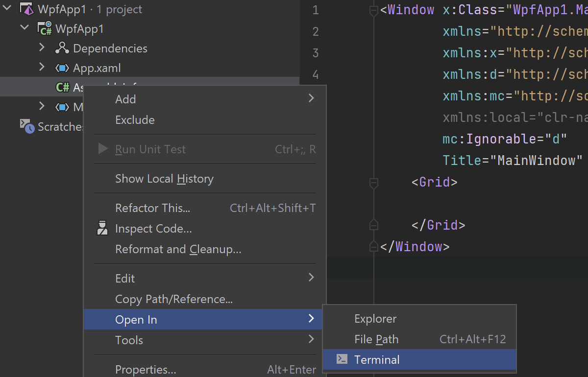The image size is (588, 377).
Task: Open the Add submenu
Action: tap(125, 99)
